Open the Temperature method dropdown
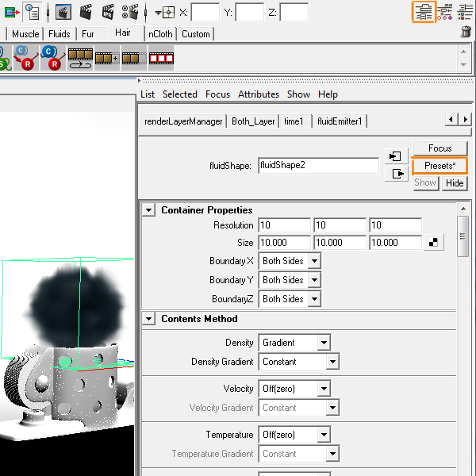Image resolution: width=476 pixels, height=476 pixels. coord(294,435)
